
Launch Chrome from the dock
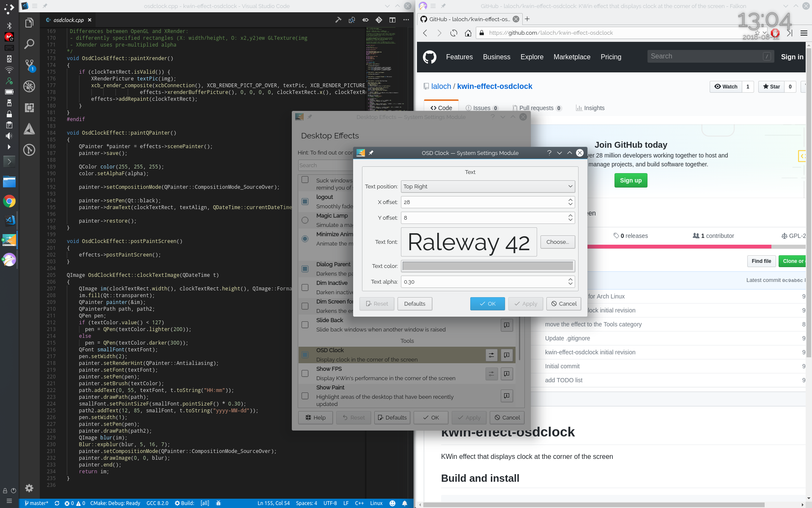[9, 201]
